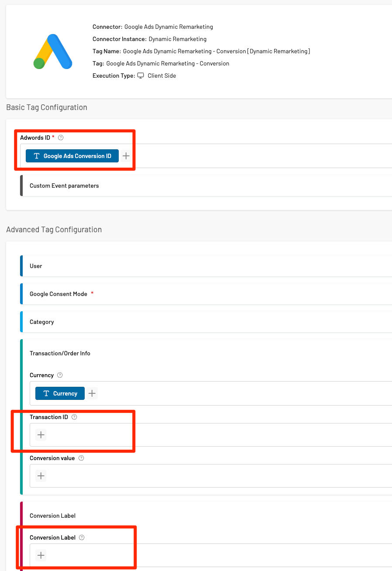Expand the User section

pos(36,266)
